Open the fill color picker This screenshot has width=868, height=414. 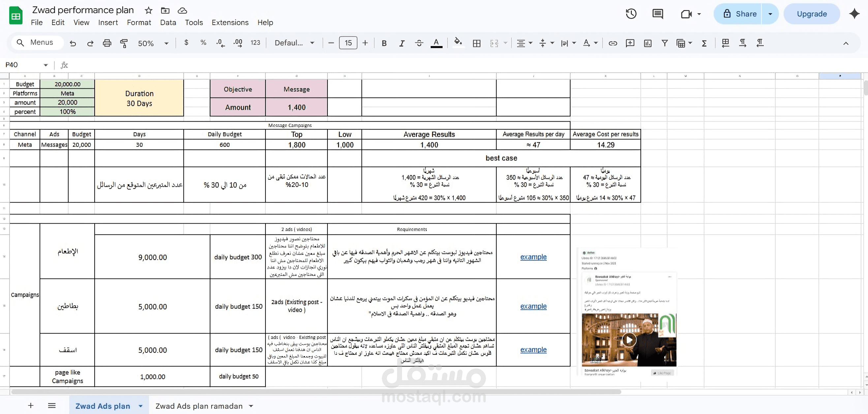click(458, 43)
